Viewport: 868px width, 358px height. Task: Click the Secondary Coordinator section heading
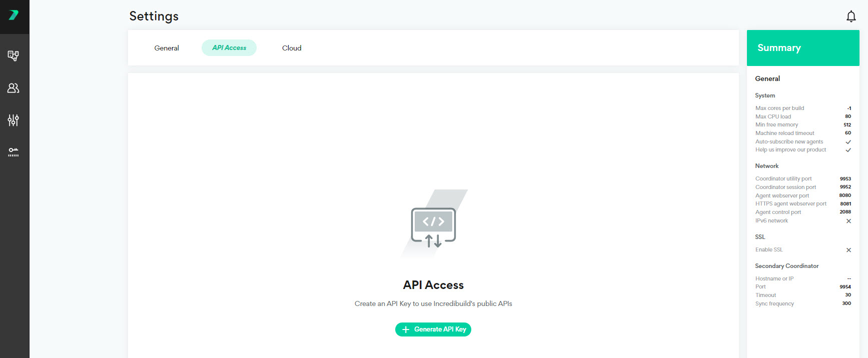tap(786, 266)
